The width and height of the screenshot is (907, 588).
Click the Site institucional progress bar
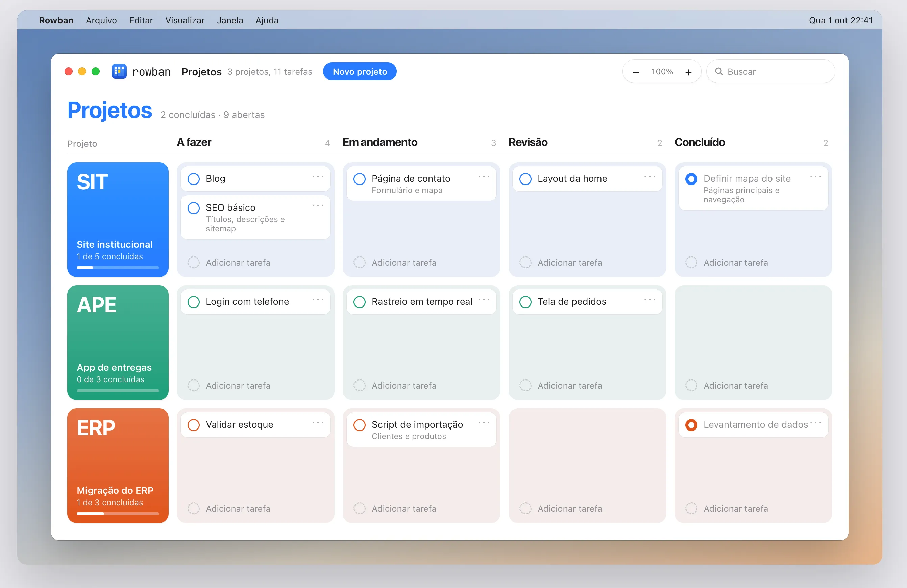click(x=118, y=268)
